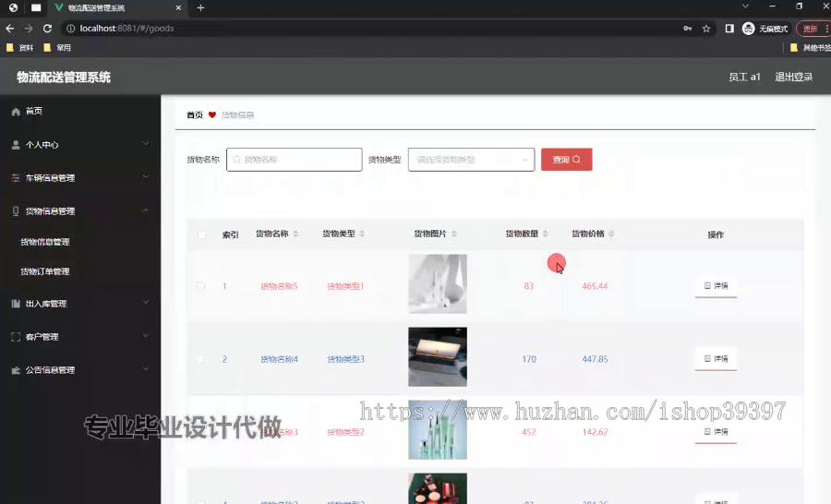
Task: Open 详情 for row 2 货物名称4
Action: (x=716, y=359)
